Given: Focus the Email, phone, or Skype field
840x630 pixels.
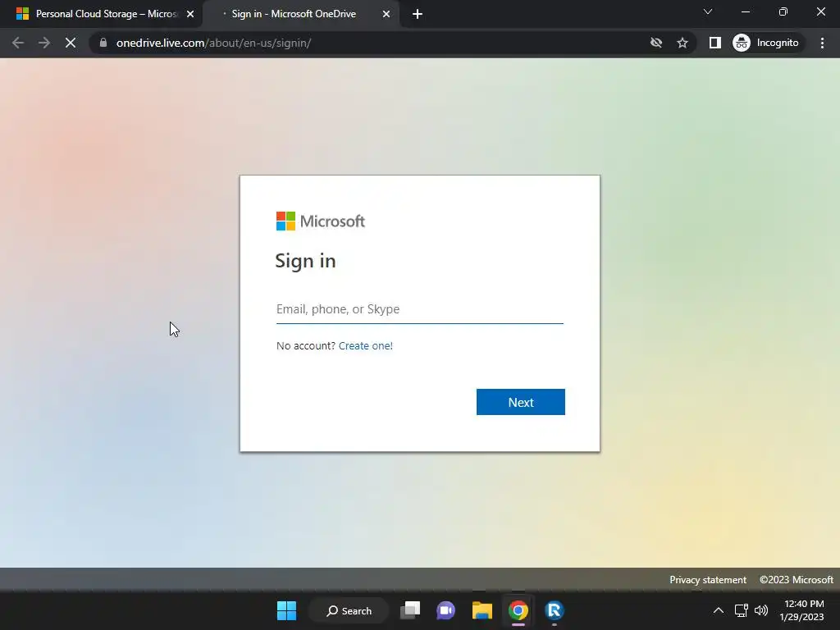Looking at the screenshot, I should [419, 309].
